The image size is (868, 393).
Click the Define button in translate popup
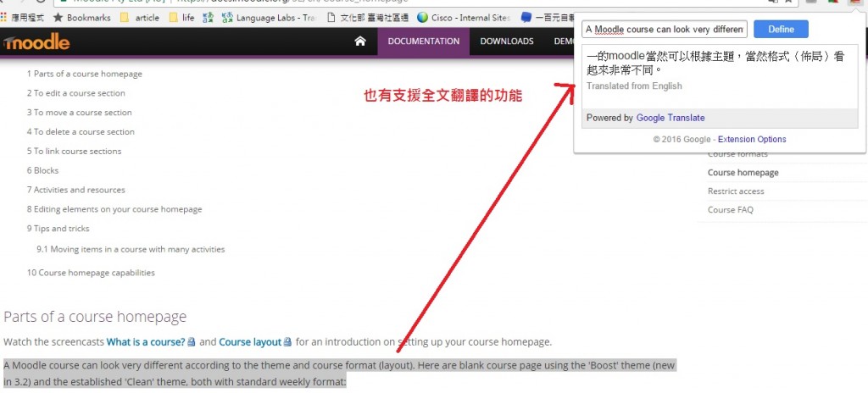[x=781, y=30]
